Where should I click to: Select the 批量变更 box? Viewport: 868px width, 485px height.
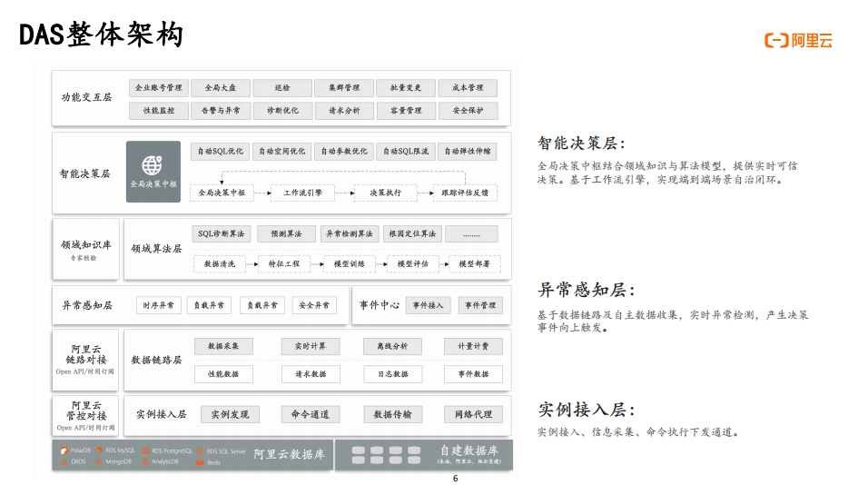406,88
